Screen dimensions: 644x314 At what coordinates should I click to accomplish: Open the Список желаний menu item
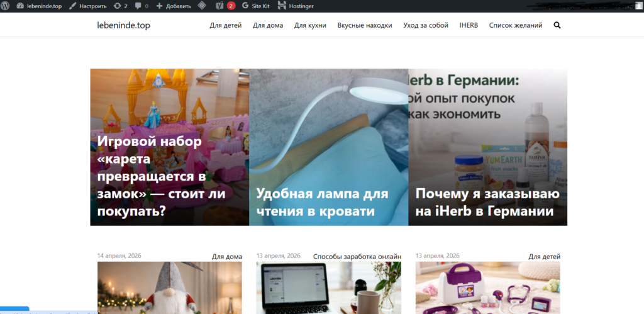(x=516, y=25)
